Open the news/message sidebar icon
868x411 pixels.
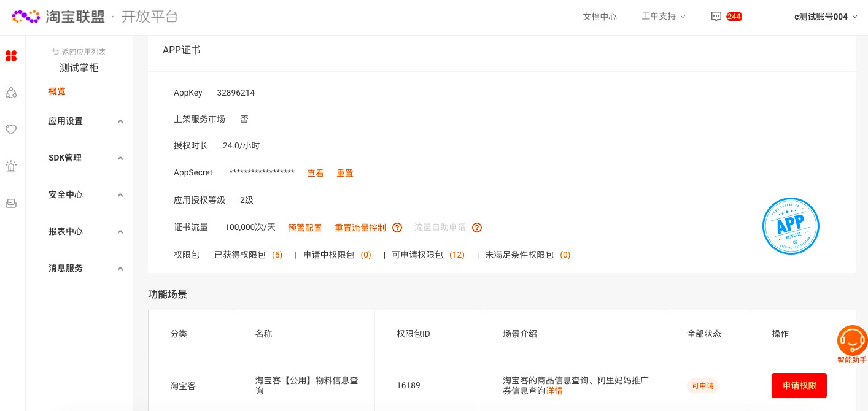tap(11, 203)
